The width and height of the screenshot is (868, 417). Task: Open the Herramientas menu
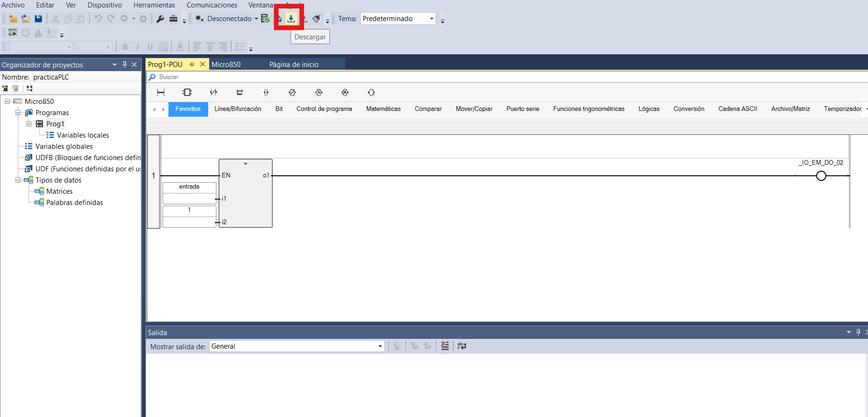(x=154, y=5)
